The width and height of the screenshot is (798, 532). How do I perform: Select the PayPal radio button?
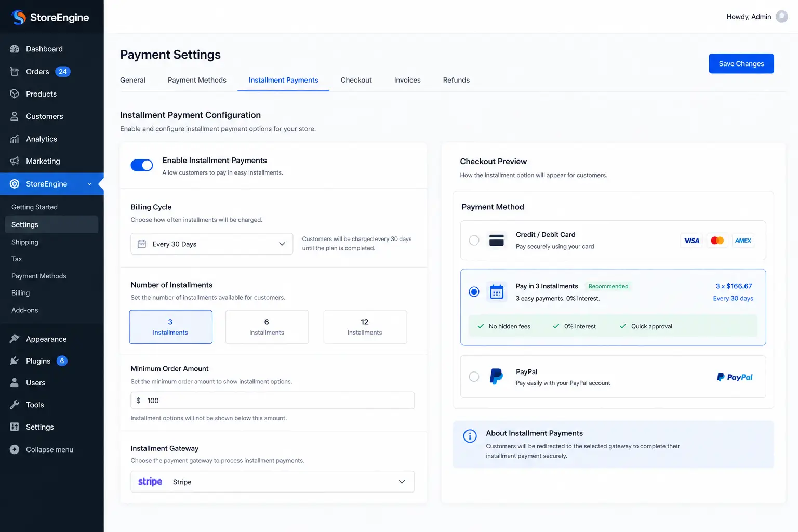pyautogui.click(x=474, y=377)
